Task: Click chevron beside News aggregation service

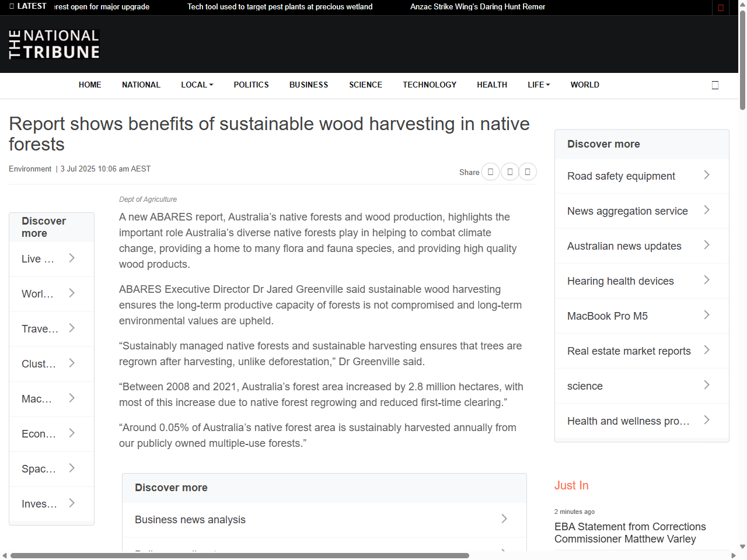Action: coord(707,210)
